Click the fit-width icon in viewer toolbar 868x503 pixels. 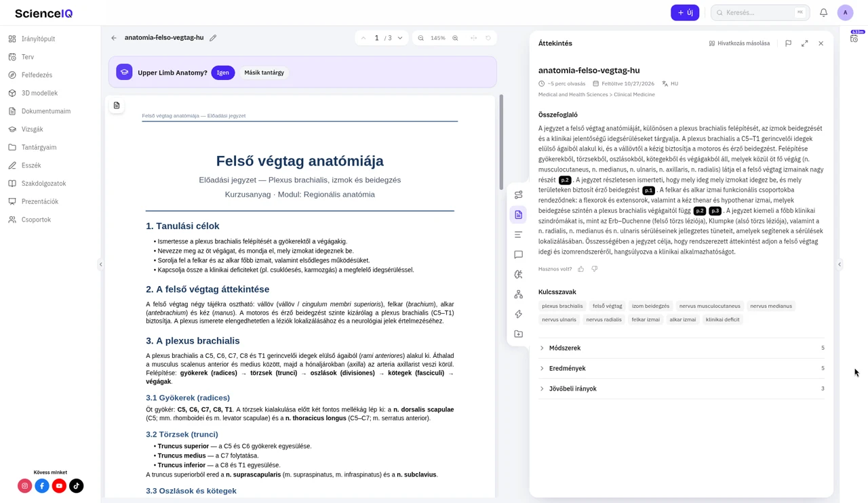pos(473,38)
